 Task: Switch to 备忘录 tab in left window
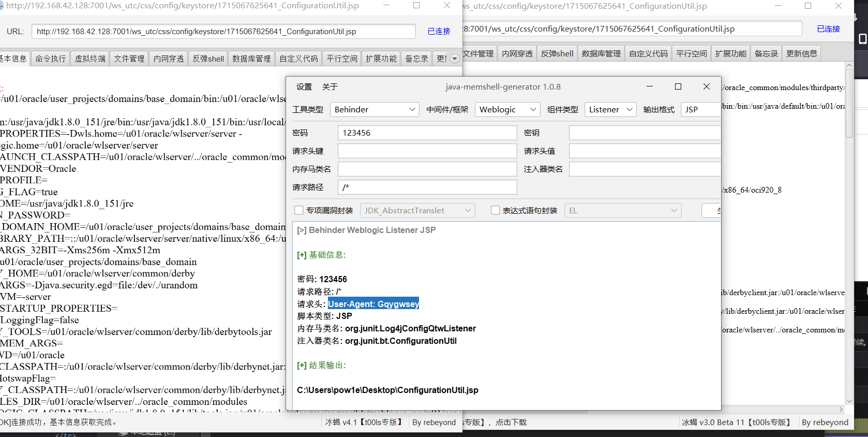416,59
